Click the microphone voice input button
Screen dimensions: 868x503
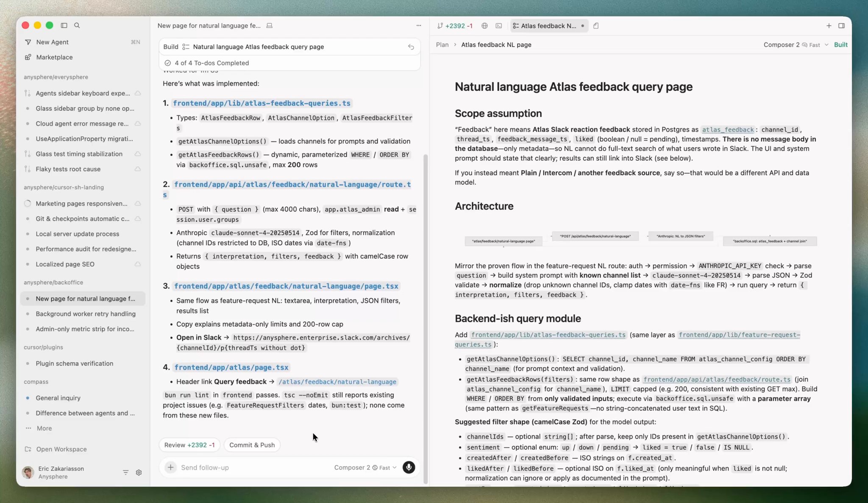tap(409, 467)
